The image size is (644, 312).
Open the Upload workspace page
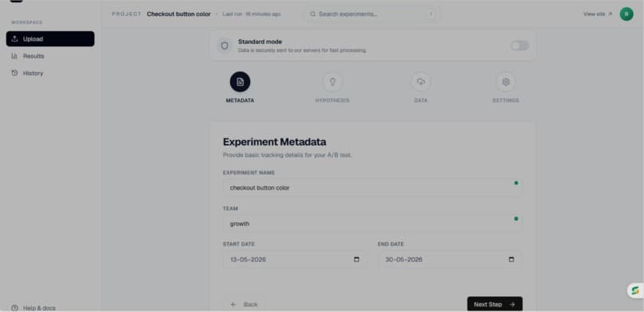[50, 38]
